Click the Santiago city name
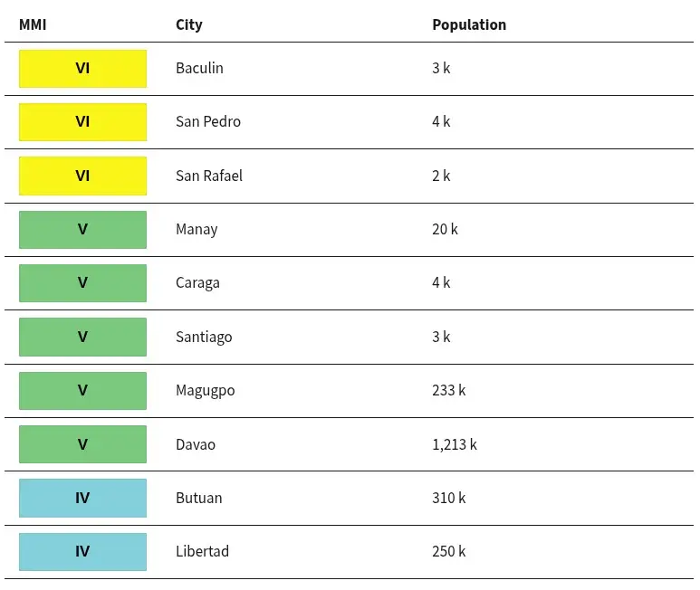The height and width of the screenshot is (590, 700). point(204,338)
